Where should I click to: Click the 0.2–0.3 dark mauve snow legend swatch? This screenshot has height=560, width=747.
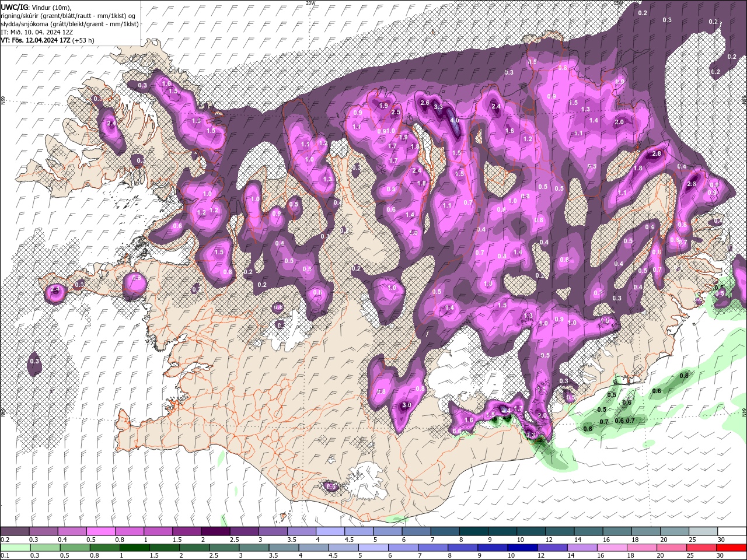pos(15,531)
